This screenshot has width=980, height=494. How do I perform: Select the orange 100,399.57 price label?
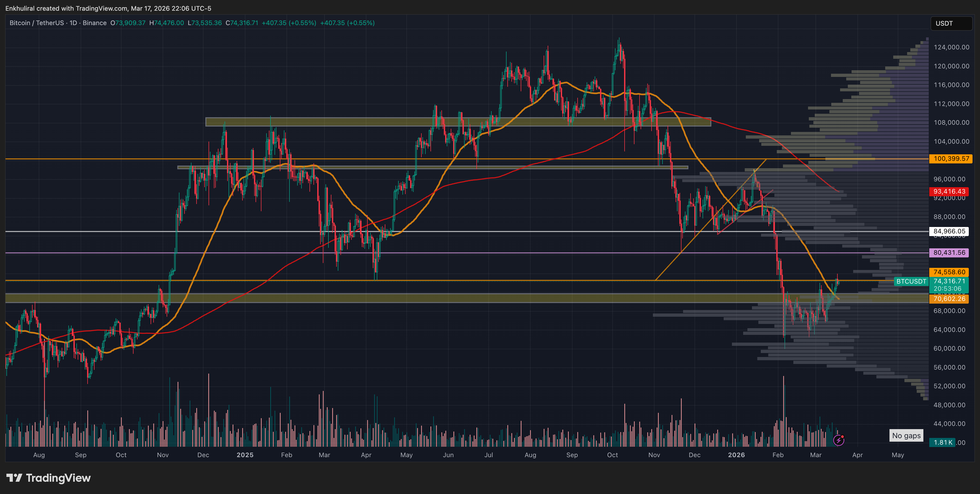pos(950,159)
